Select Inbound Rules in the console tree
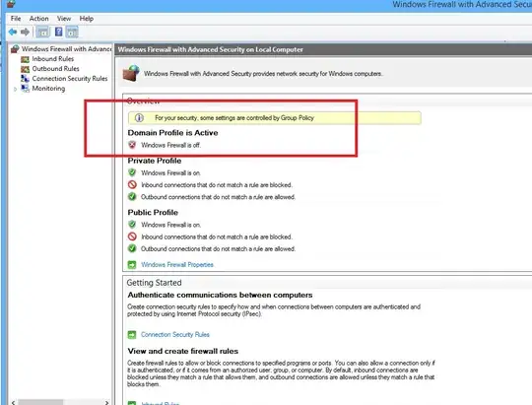This screenshot has height=405, width=532. click(x=53, y=59)
